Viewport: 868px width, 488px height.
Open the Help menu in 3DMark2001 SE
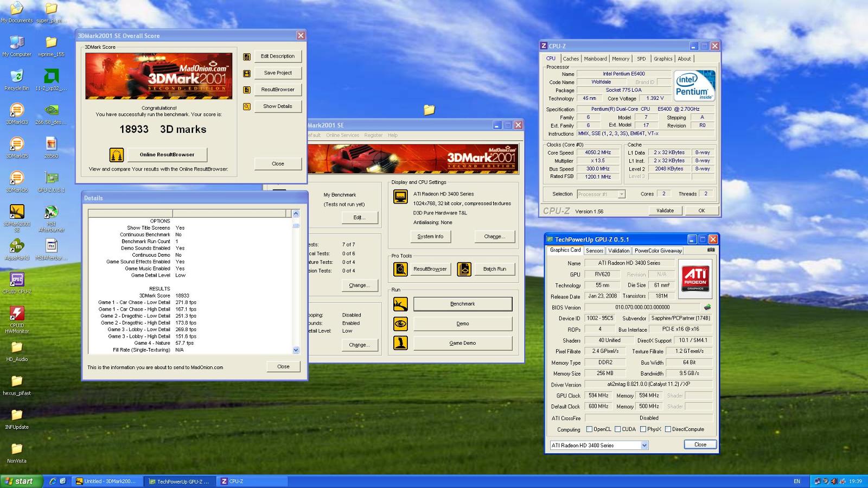tap(393, 135)
